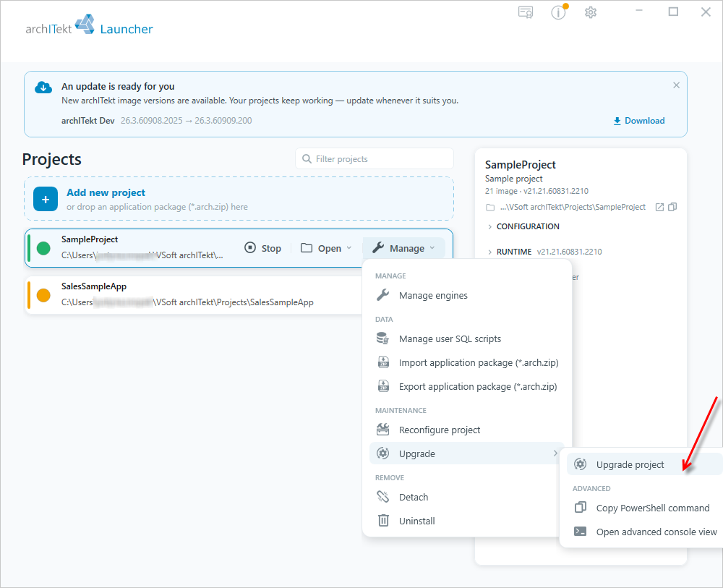The image size is (723, 588).
Task: Stop the SampleProject
Action: [263, 248]
